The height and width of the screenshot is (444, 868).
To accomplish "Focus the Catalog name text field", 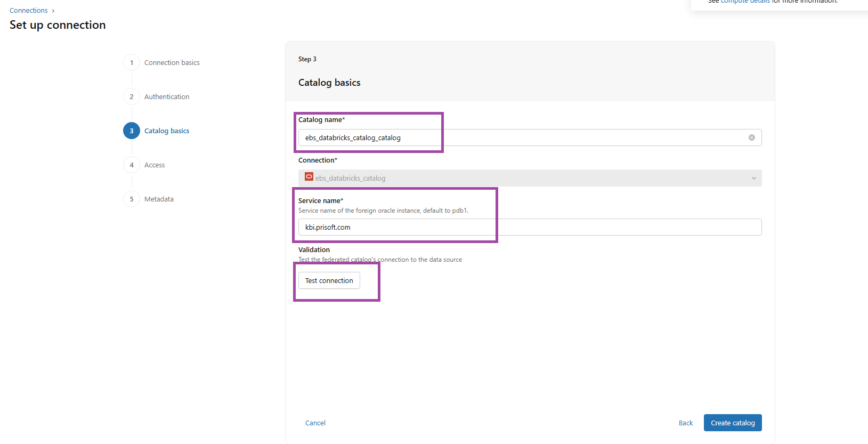I will tap(522, 138).
